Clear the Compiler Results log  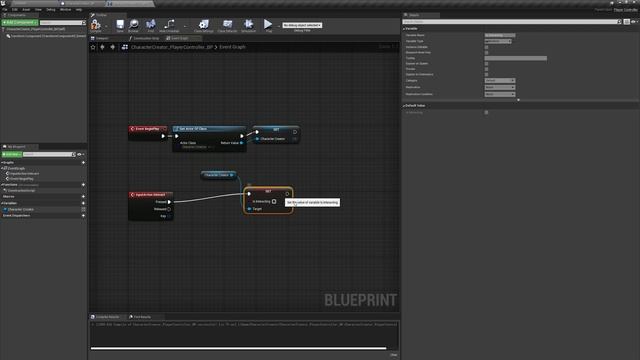[x=393, y=355]
